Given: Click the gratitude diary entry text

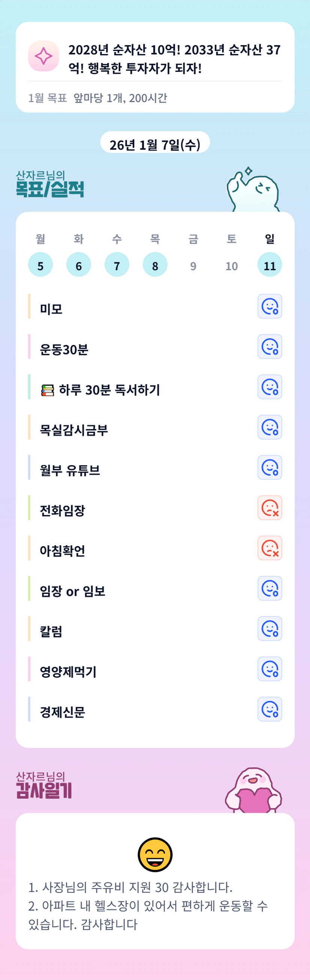Looking at the screenshot, I should [148, 906].
